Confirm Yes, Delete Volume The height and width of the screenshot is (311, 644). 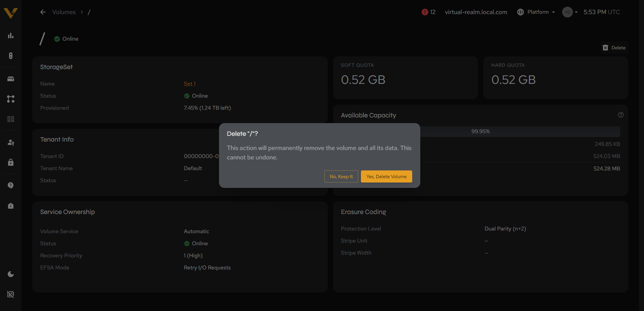(x=386, y=176)
